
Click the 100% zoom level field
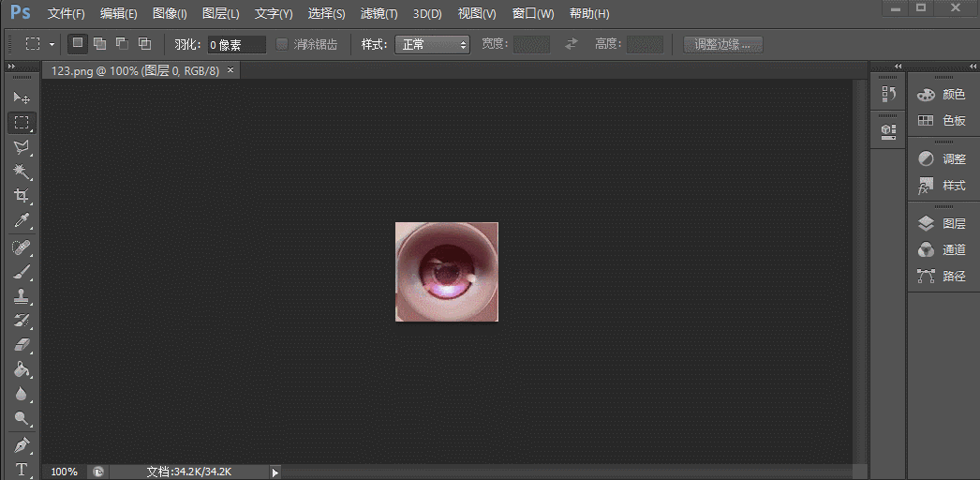(x=65, y=472)
